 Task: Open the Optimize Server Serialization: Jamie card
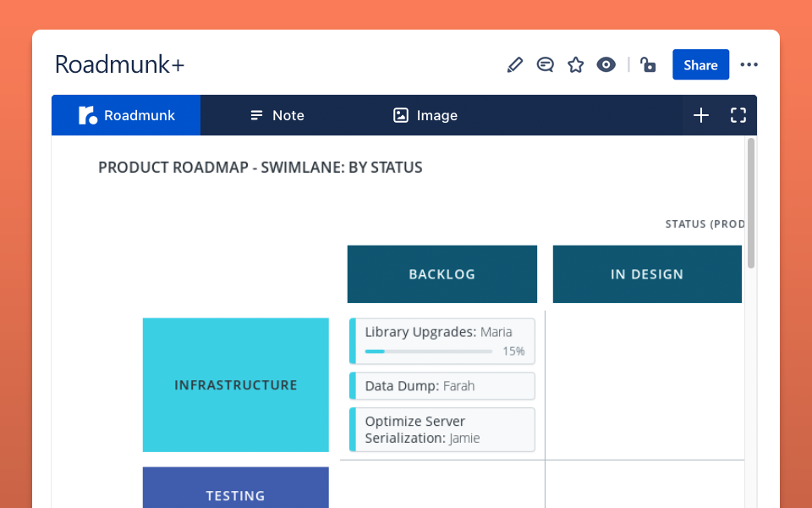442,430
